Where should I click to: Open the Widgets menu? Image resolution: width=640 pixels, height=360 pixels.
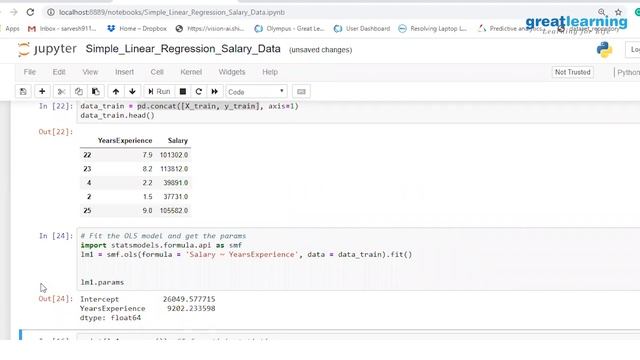pos(232,72)
